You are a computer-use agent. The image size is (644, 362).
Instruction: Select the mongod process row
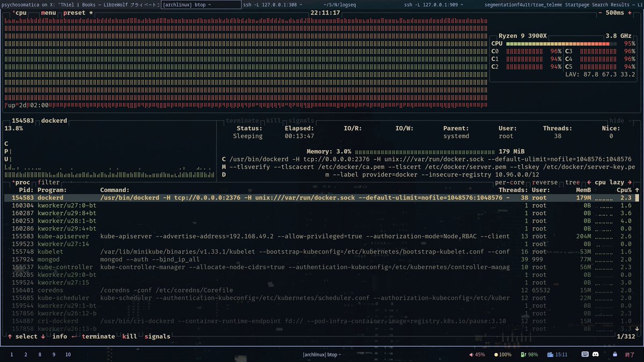pyautogui.click(x=319, y=259)
